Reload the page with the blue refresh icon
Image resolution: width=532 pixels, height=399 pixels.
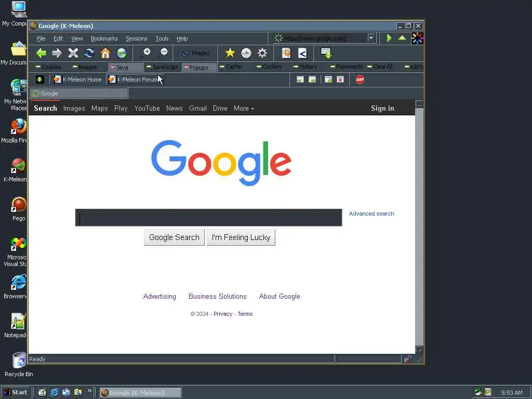(89, 53)
